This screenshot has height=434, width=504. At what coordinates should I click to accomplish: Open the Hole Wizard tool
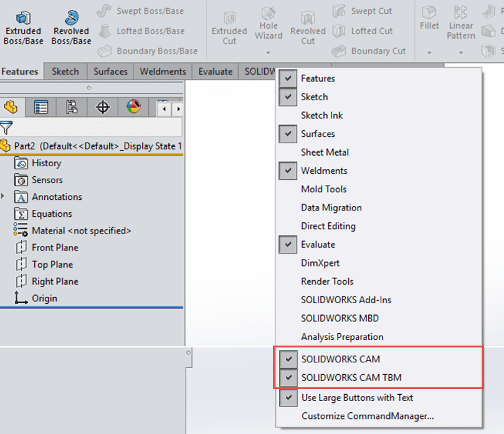[269, 22]
